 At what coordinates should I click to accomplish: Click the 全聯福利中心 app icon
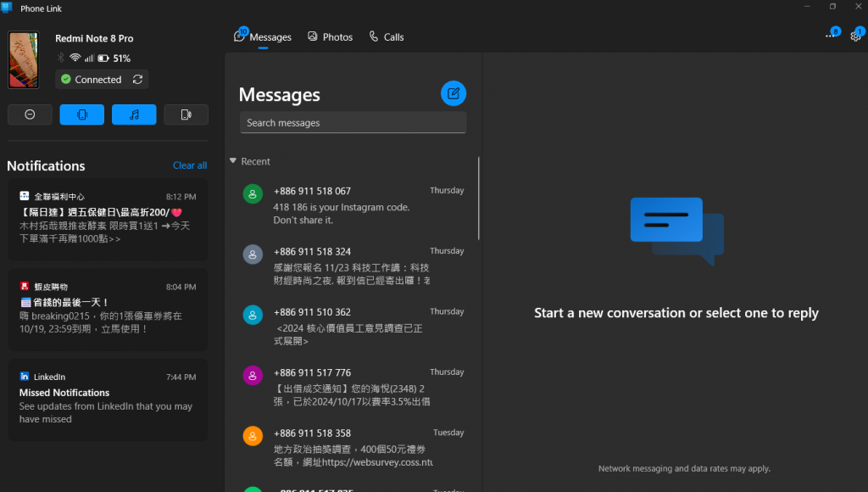click(x=25, y=196)
